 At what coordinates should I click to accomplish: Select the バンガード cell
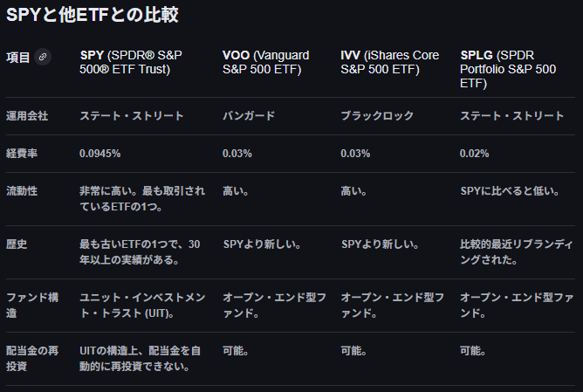point(249,116)
